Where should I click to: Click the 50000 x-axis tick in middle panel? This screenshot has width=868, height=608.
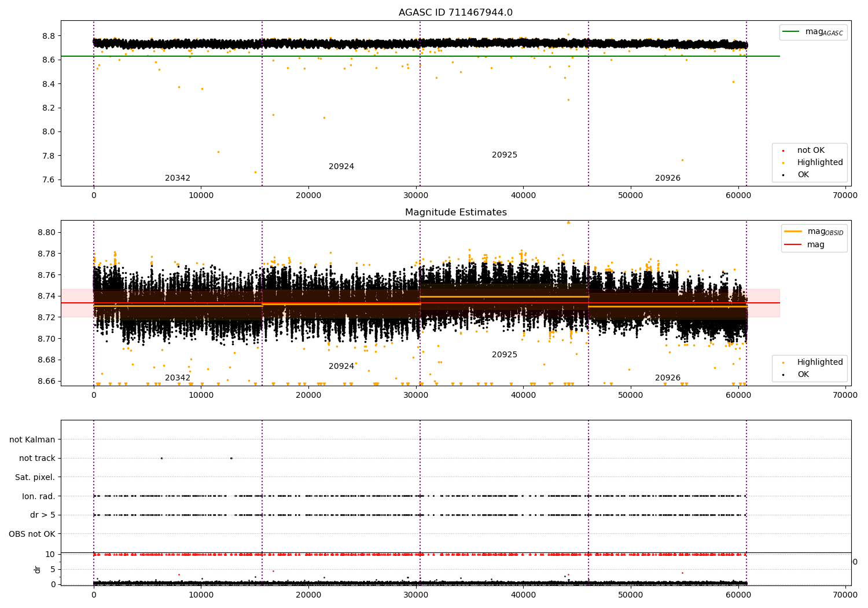point(630,395)
